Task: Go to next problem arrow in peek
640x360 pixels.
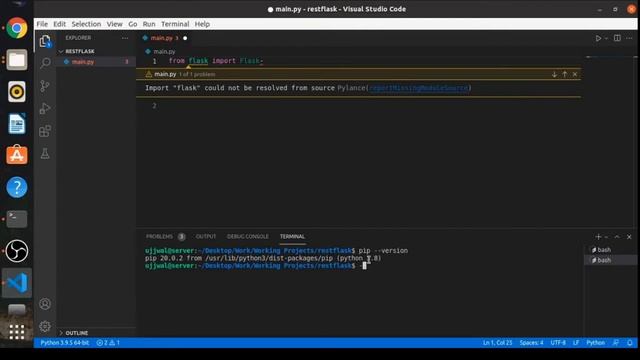Action: pos(554,74)
